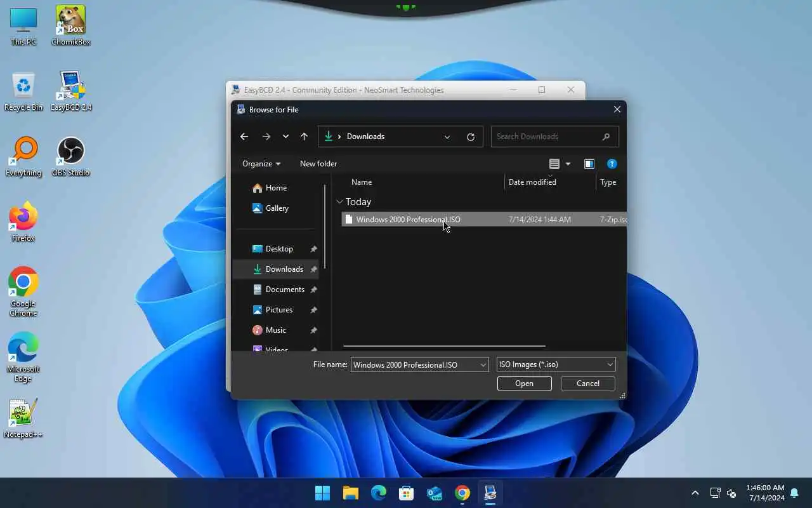
Task: Expand the address bar history dropdown
Action: click(447, 137)
